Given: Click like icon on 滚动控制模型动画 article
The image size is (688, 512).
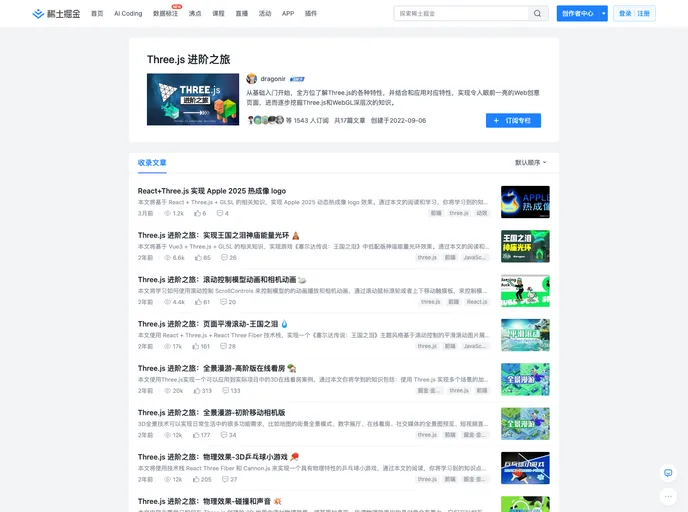Looking at the screenshot, I should [x=197, y=301].
